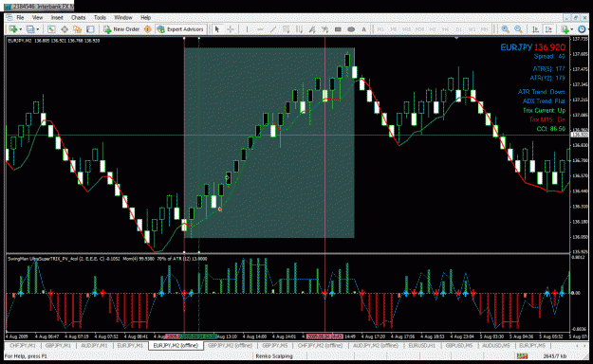The height and width of the screenshot is (364, 593).
Task: Select the Rectangle shape tool
Action: click(x=338, y=29)
